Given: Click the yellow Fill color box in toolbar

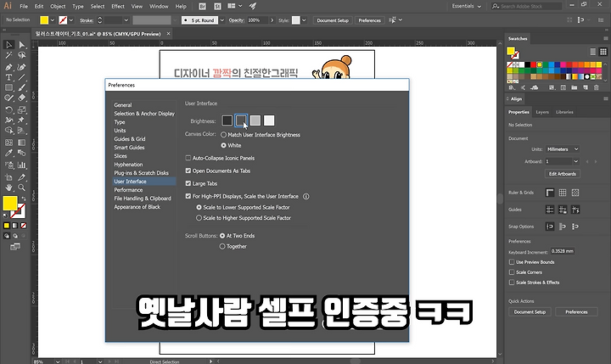Looking at the screenshot, I should [9, 203].
